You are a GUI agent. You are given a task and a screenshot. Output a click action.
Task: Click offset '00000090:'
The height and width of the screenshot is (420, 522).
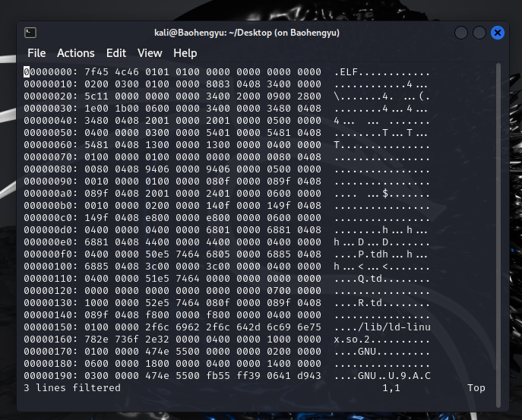[51, 181]
